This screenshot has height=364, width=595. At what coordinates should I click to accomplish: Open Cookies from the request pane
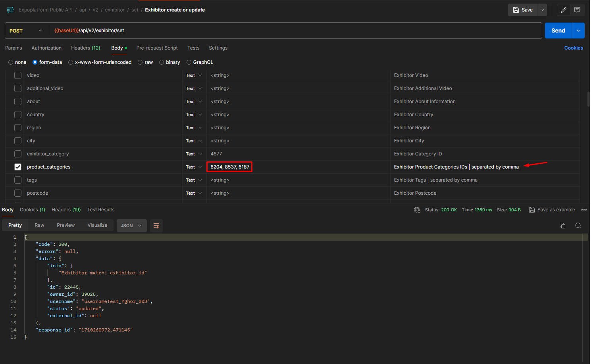pos(574,48)
